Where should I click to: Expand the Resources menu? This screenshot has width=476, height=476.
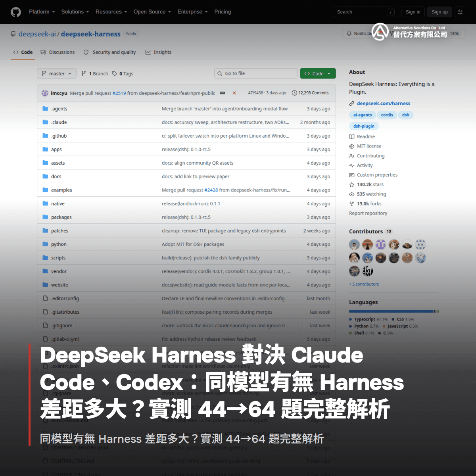tap(111, 12)
